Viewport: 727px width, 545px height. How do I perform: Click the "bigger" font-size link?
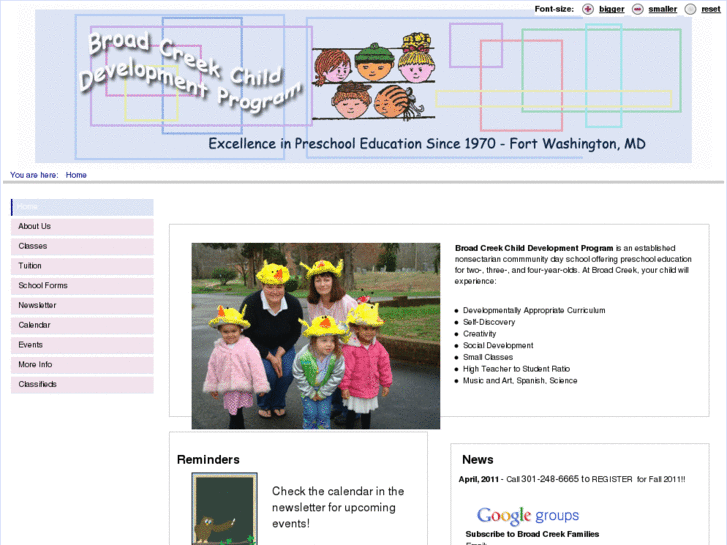[612, 9]
